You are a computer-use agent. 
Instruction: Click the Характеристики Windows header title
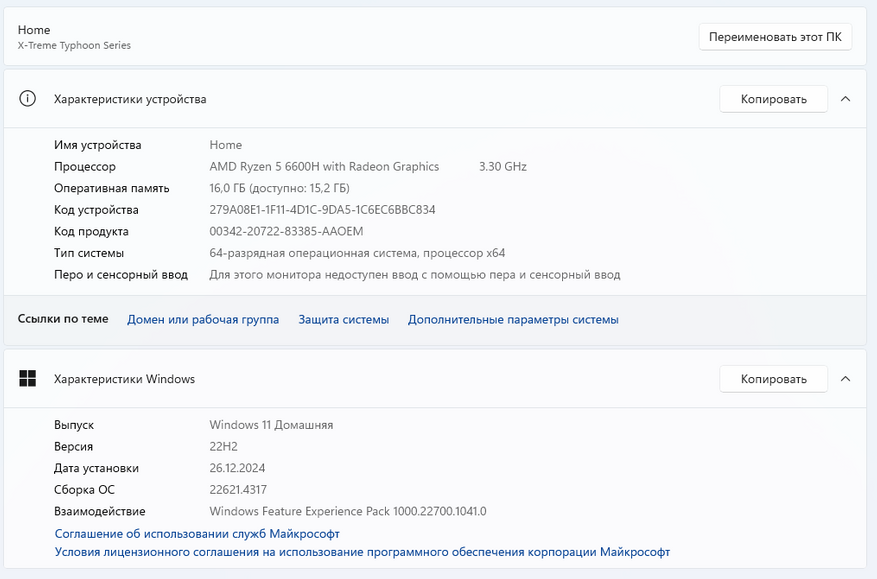coord(124,379)
